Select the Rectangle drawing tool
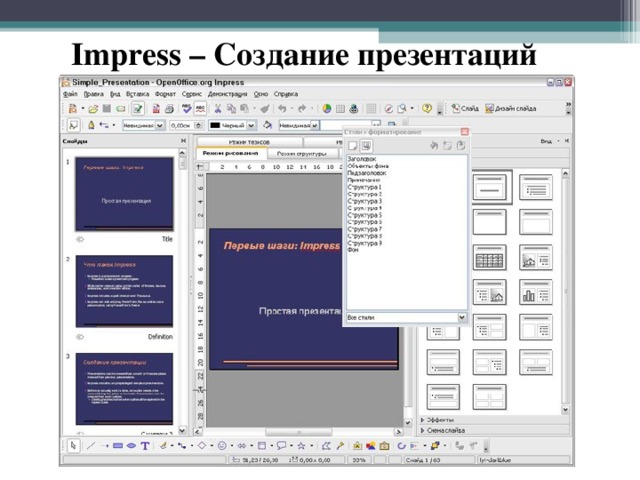 (118, 446)
